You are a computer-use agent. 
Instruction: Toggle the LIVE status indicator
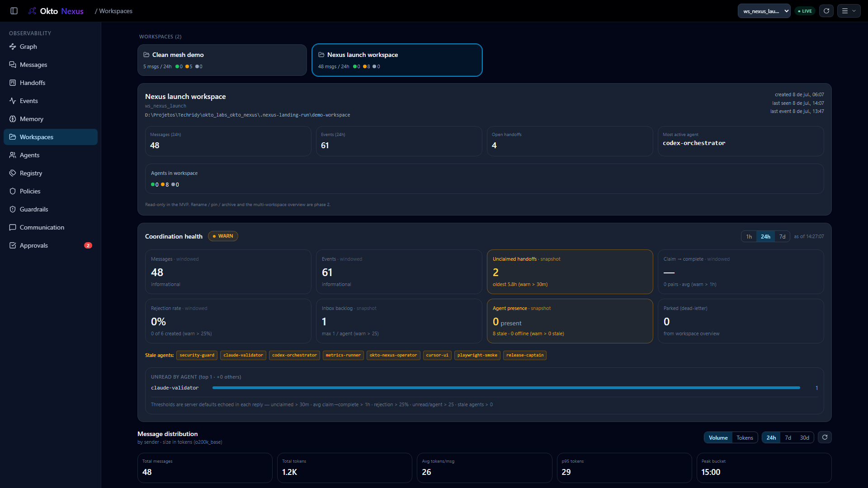click(x=805, y=11)
